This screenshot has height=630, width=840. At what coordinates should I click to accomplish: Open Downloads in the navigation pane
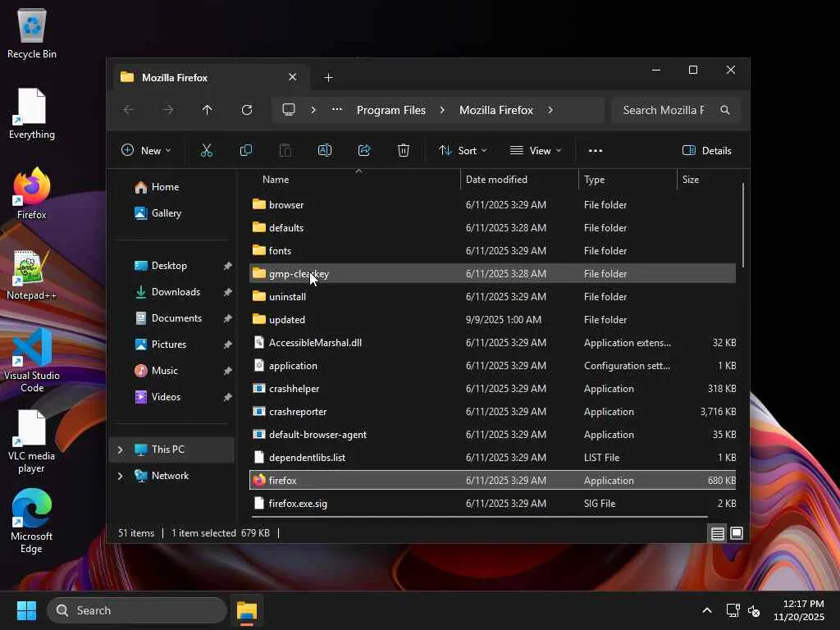tap(176, 292)
